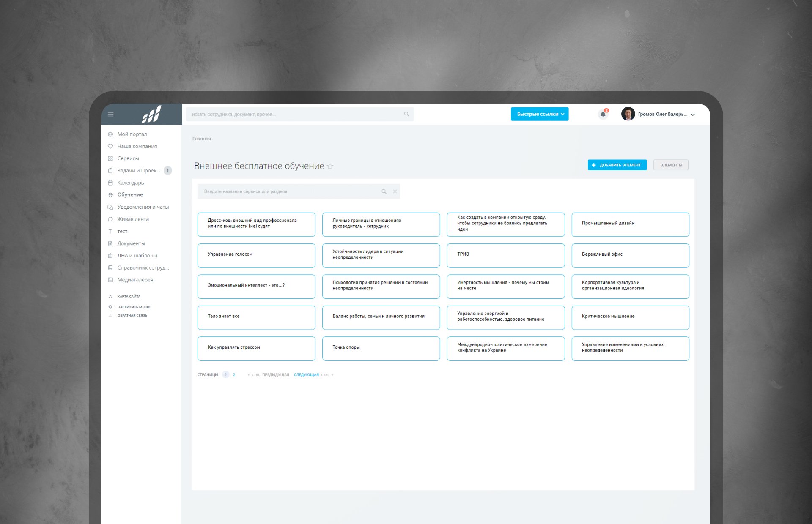Click ДОБАВИТЬ ЭЛЕМЕНТ button

pyautogui.click(x=617, y=165)
